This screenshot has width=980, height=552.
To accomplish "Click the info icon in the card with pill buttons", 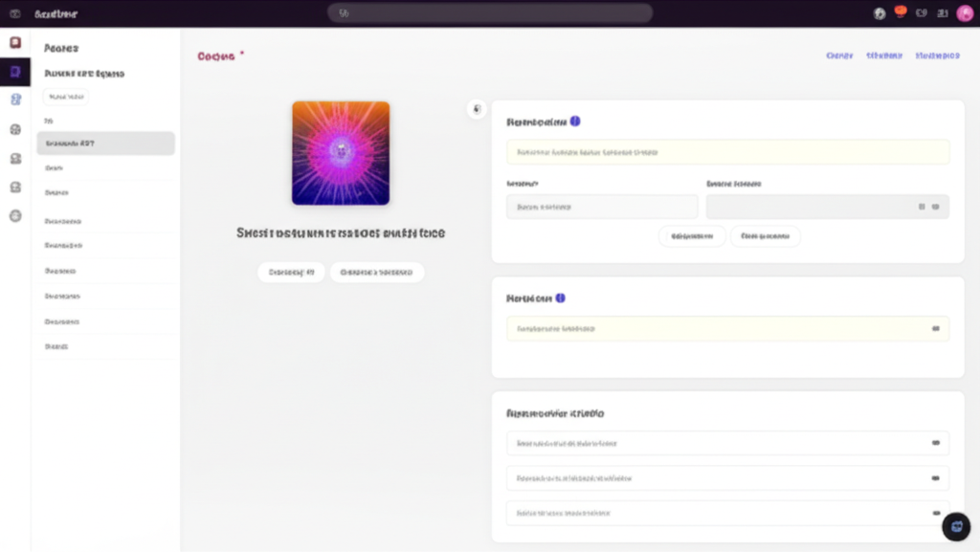I will [x=575, y=121].
